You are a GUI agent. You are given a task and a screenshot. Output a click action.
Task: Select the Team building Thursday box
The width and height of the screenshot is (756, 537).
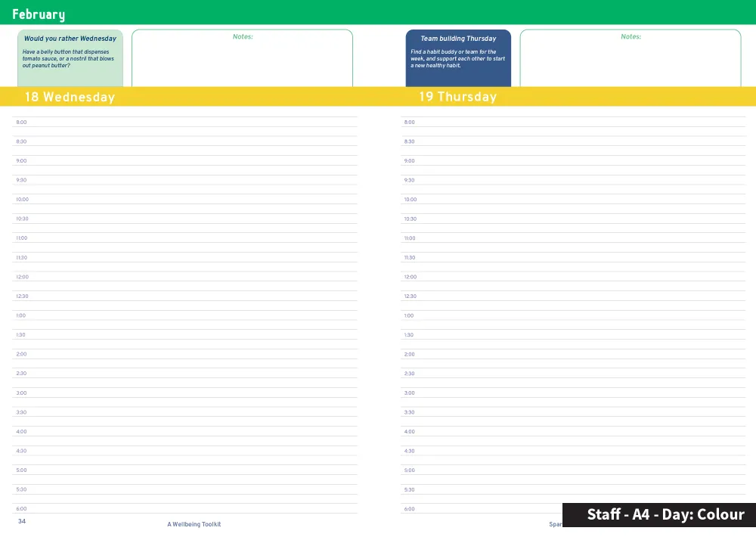458,58
